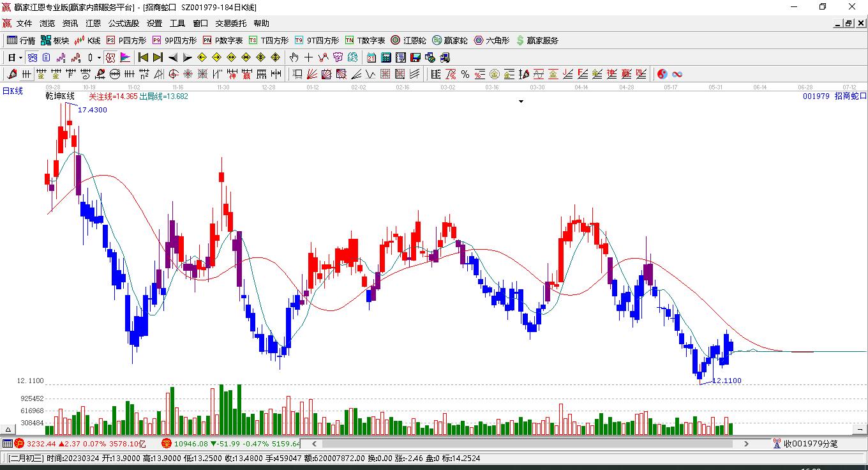The width and height of the screenshot is (868, 470).
Task: Click the 出局线=13.682 label
Action: tap(164, 96)
